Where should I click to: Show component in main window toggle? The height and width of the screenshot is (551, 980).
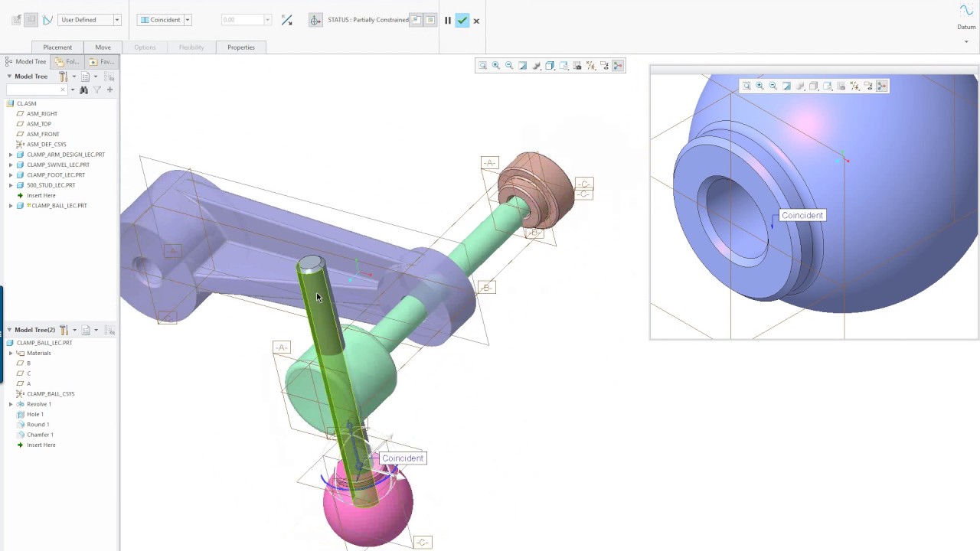pyautogui.click(x=430, y=21)
